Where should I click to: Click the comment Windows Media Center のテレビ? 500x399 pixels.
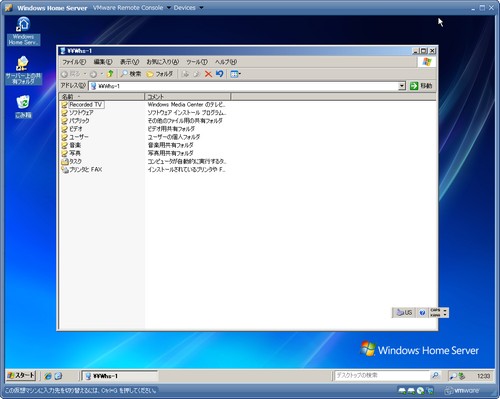pos(186,104)
